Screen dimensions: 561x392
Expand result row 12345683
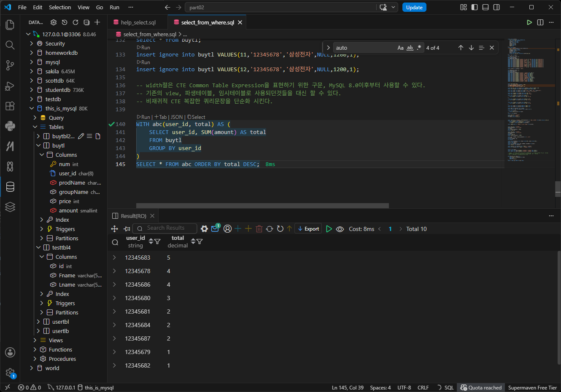(114, 257)
